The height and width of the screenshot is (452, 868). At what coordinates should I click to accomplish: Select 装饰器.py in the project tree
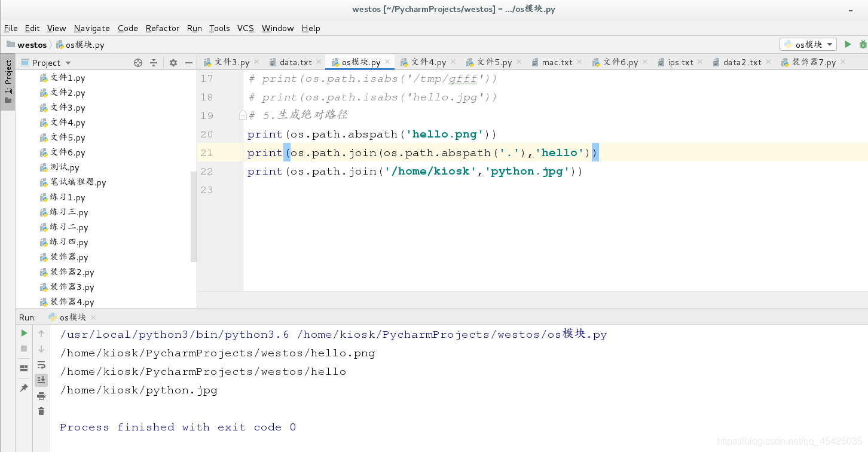69,257
